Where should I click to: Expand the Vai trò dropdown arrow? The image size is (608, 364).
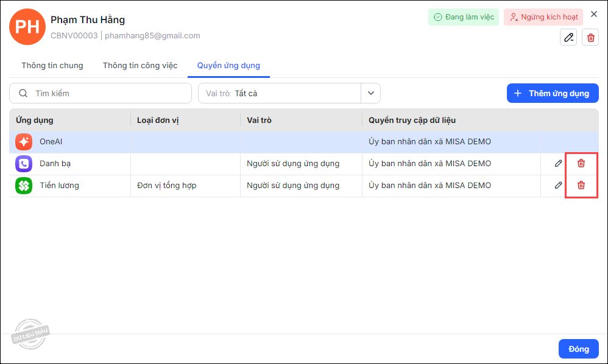pos(371,93)
